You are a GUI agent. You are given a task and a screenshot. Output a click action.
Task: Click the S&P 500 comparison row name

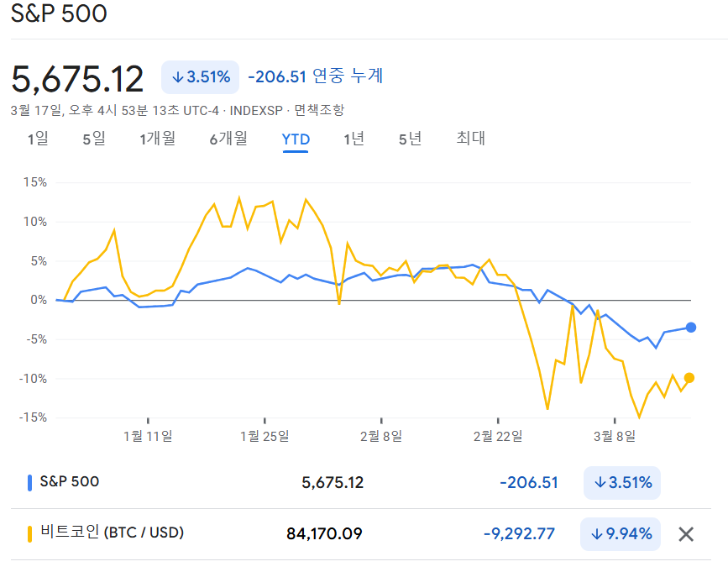pos(70,481)
